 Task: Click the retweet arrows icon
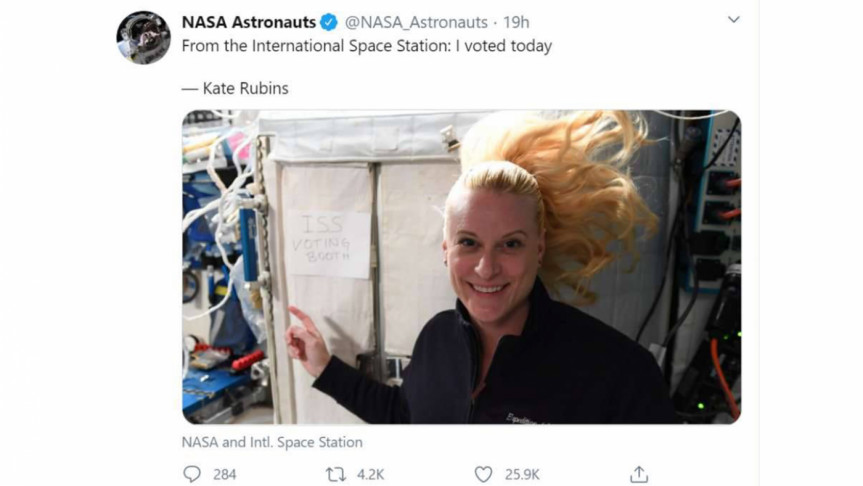click(336, 474)
